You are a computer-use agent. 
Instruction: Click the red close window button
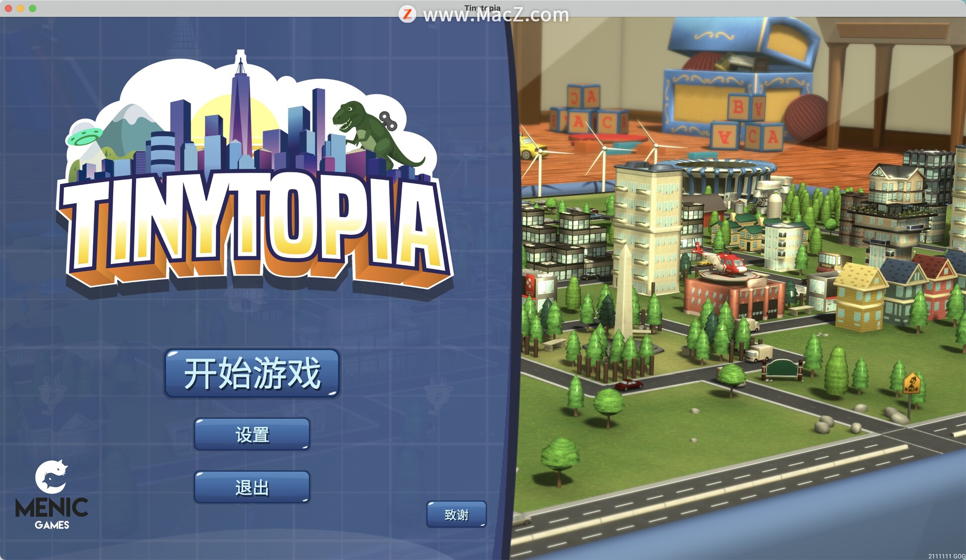[9, 8]
